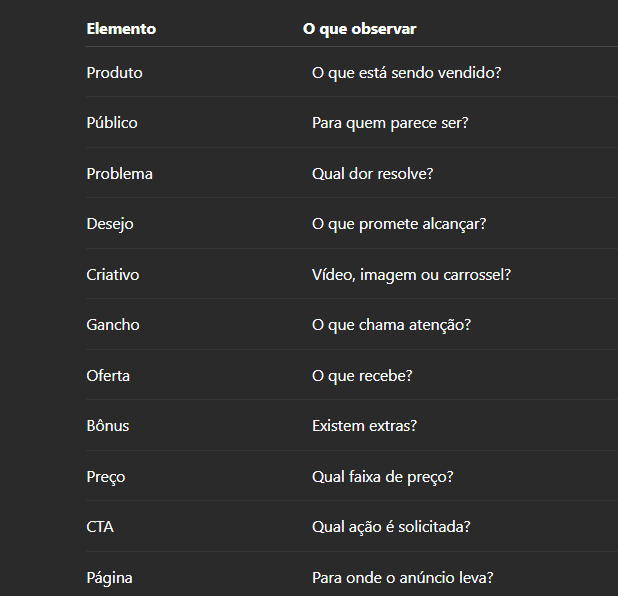Viewport: 618px width, 596px height.
Task: Click text 'O que está sendo vendido?'
Action: pyautogui.click(x=406, y=73)
